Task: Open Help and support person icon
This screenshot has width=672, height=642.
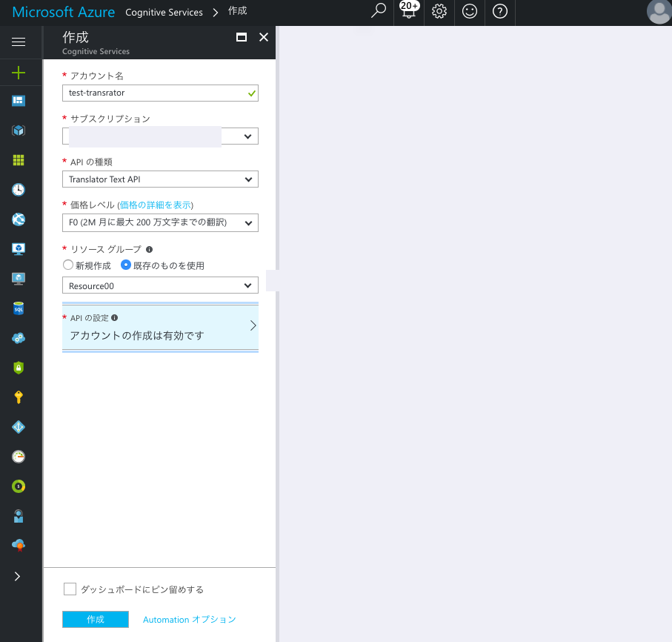Action: pos(19,516)
